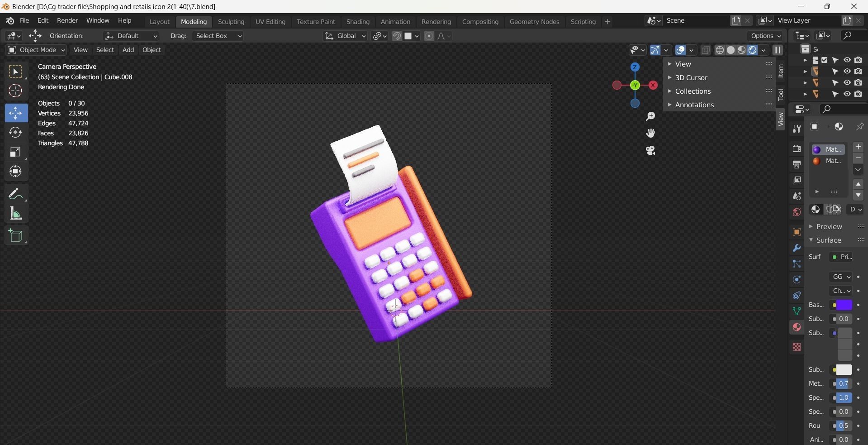
Task: Open the Object Mode dropdown
Action: click(36, 50)
